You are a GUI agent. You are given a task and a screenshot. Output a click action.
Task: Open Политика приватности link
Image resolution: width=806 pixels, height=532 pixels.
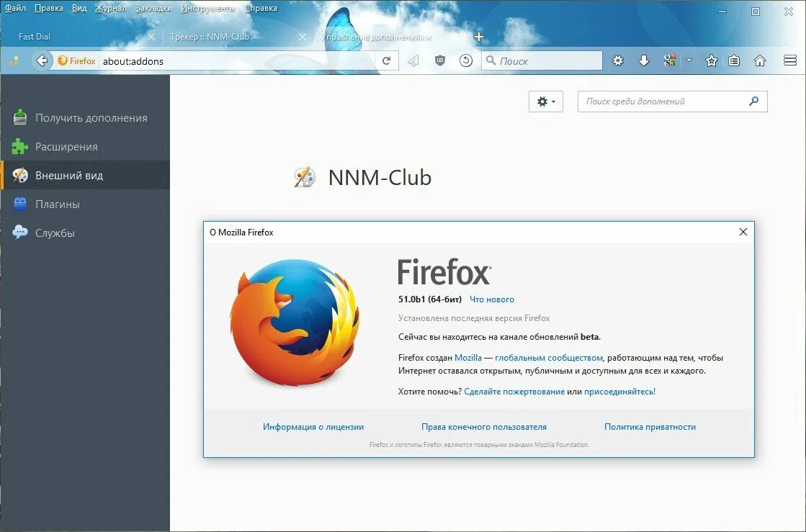[x=650, y=427]
